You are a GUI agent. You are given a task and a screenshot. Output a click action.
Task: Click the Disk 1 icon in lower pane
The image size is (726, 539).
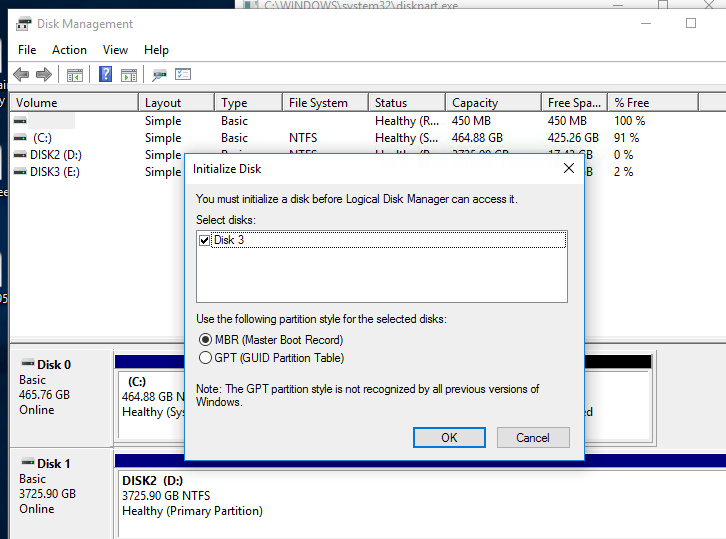(28, 462)
